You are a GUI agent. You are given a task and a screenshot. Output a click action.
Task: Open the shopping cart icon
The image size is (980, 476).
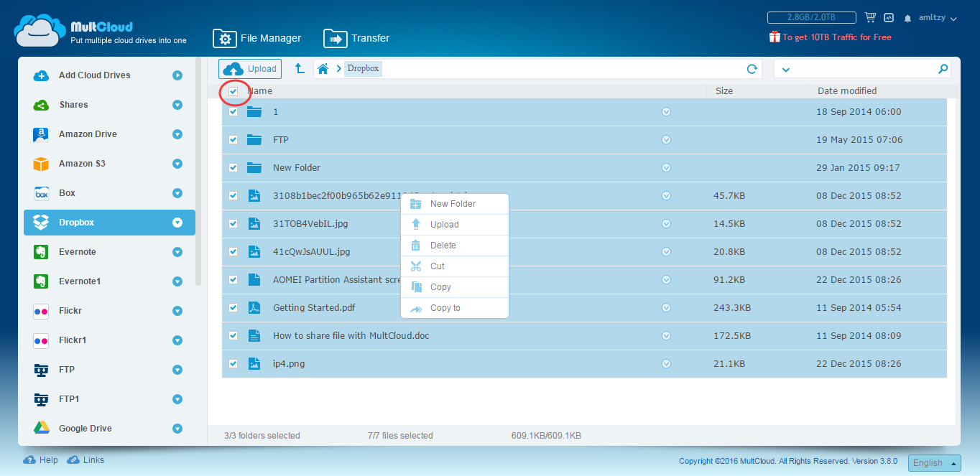(871, 17)
